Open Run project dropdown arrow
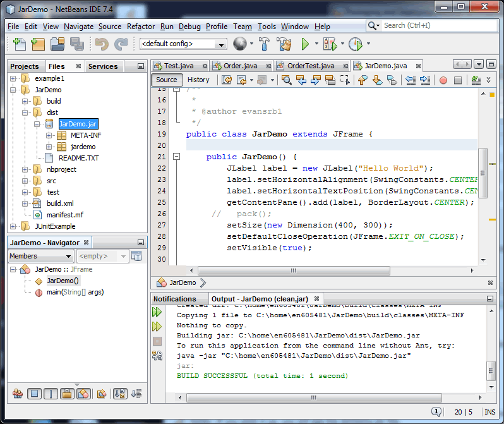Image resolution: width=504 pixels, height=424 pixels. tap(316, 44)
